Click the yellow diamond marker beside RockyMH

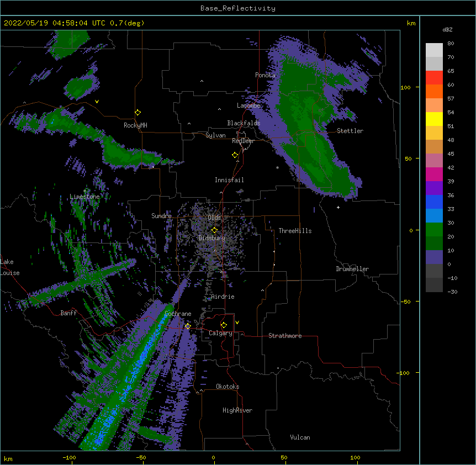point(138,113)
